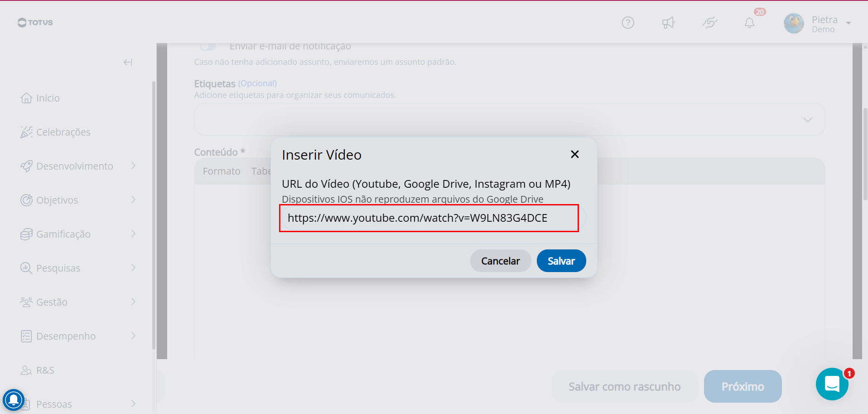Viewport: 868px width, 414px height.
Task: Expand the Gestão menu chevron
Action: tap(134, 302)
